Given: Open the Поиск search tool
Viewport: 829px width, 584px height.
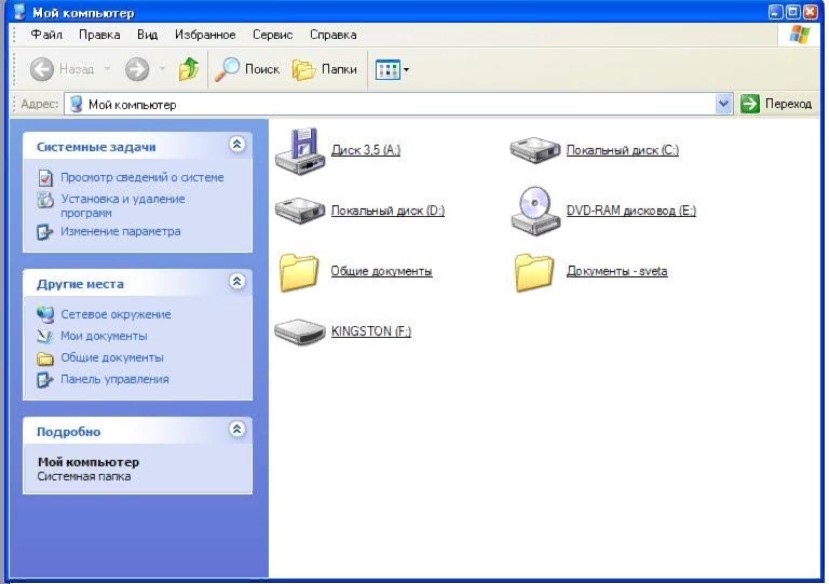Looking at the screenshot, I should tap(247, 69).
